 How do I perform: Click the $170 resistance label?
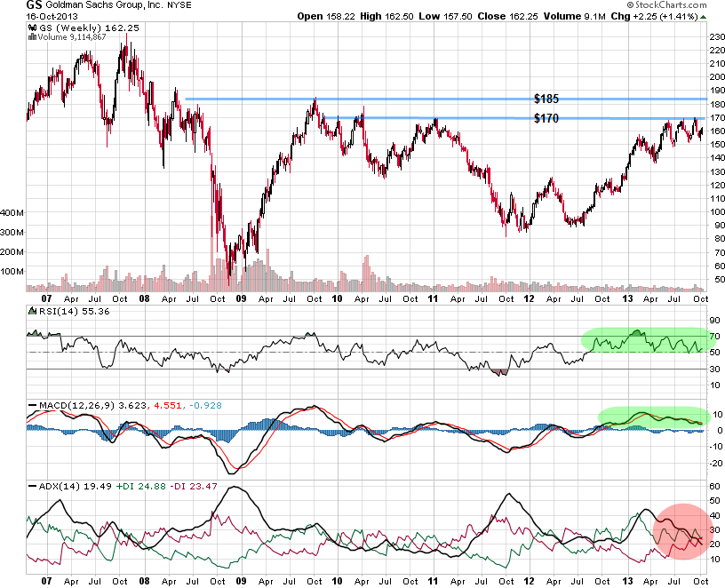(x=546, y=118)
